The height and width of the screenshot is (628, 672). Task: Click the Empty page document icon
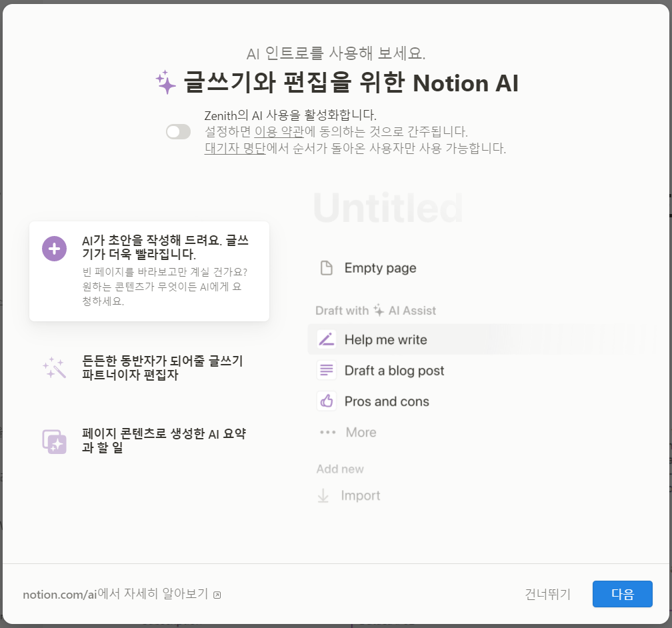pos(327,268)
